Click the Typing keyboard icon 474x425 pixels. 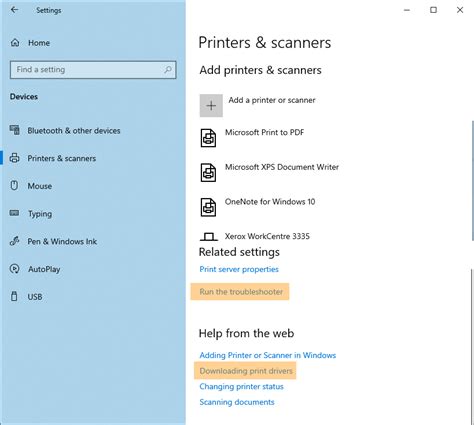[14, 213]
